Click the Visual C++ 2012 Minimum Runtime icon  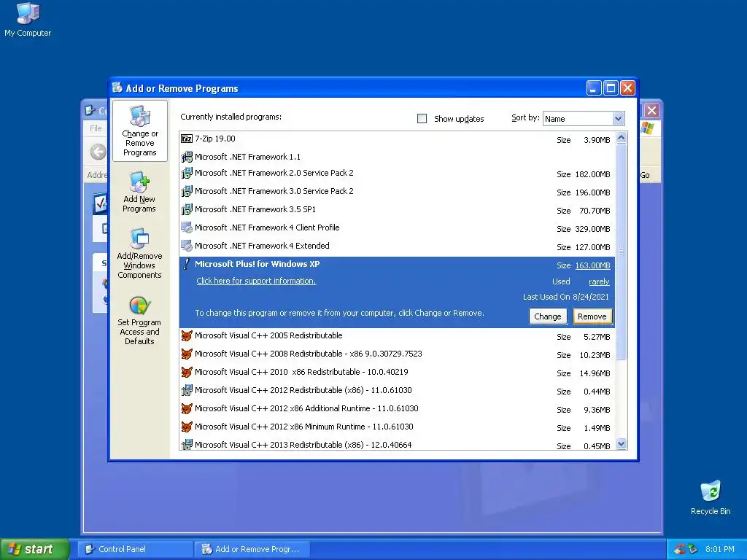tap(187, 427)
